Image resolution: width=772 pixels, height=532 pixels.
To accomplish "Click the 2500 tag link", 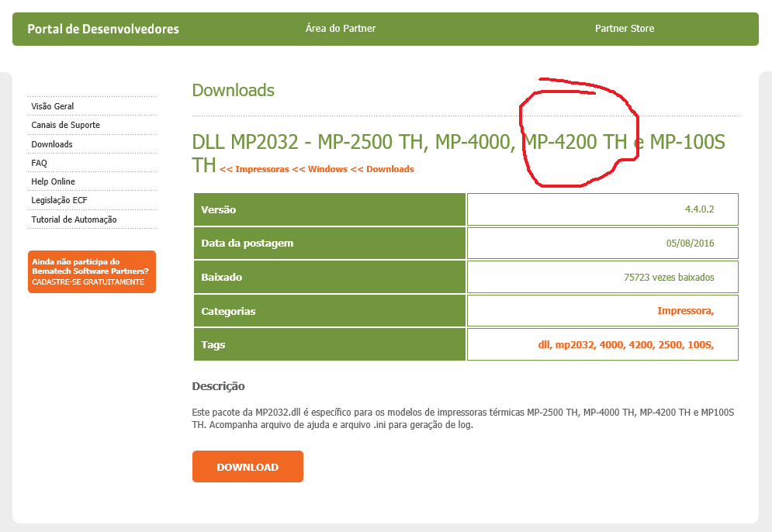I will click(x=672, y=344).
